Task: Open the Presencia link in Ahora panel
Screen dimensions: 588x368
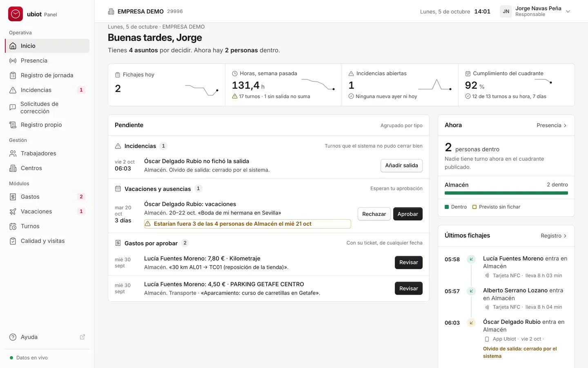Action: click(552, 126)
